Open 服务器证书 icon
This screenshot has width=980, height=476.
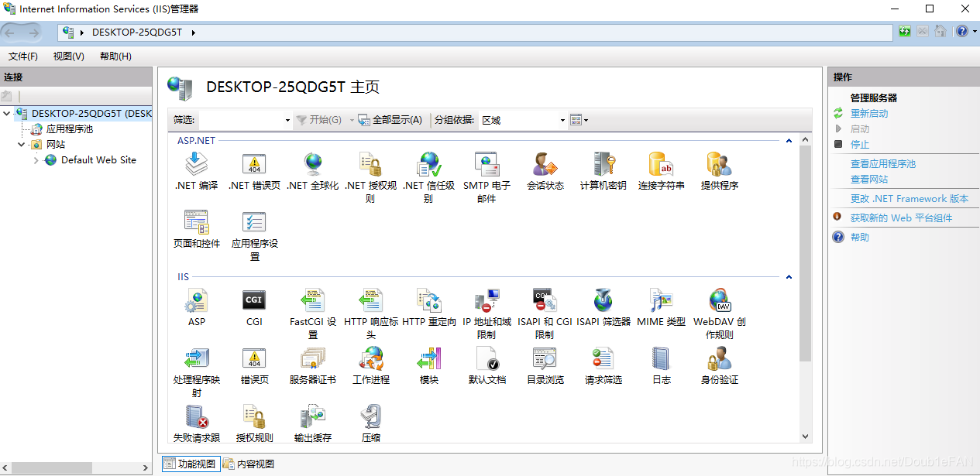313,358
